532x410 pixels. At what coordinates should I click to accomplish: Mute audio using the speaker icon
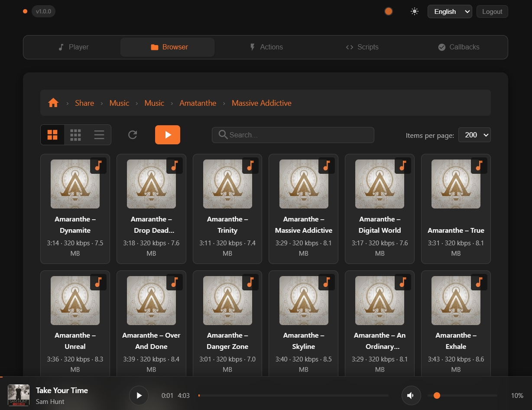pos(411,395)
